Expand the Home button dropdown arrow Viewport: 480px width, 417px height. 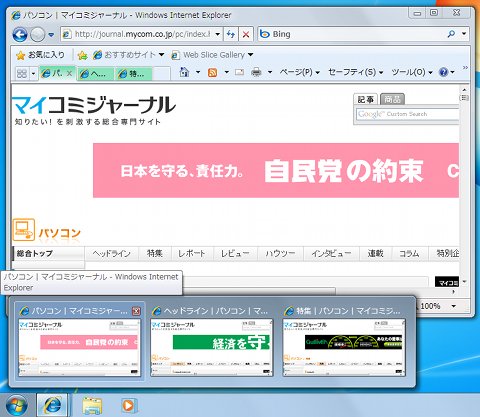tap(198, 72)
